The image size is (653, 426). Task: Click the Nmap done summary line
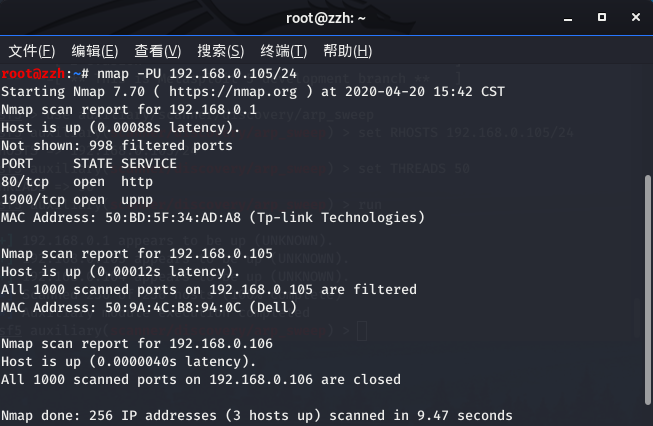256,415
